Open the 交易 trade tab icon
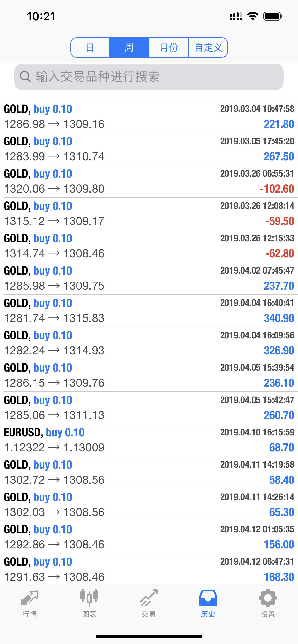The height and width of the screenshot is (644, 298). point(149,598)
